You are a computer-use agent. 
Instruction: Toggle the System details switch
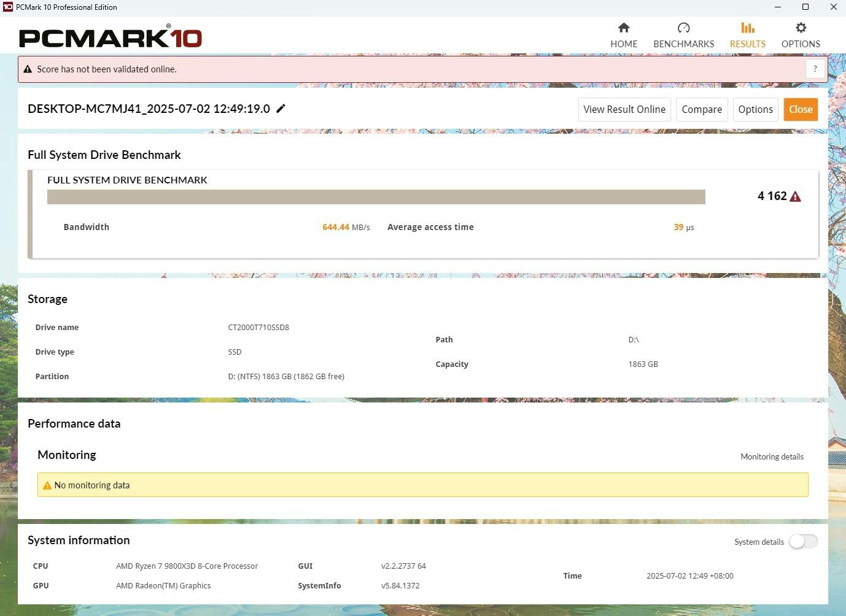coord(803,541)
